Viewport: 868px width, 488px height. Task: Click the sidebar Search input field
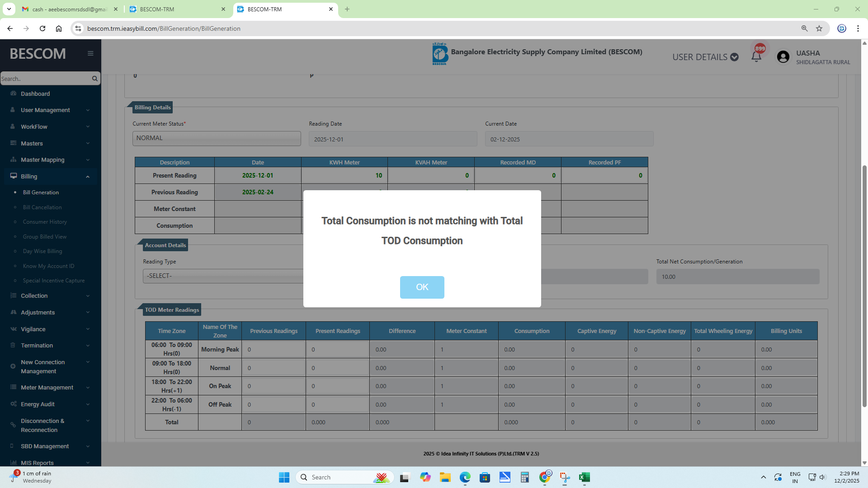click(x=44, y=79)
